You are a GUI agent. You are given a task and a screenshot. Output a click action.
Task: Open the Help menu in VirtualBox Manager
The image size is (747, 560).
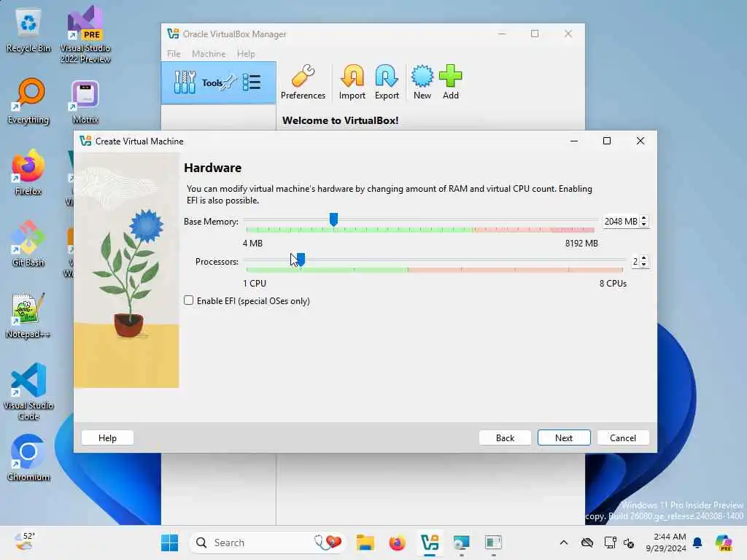[x=246, y=54]
